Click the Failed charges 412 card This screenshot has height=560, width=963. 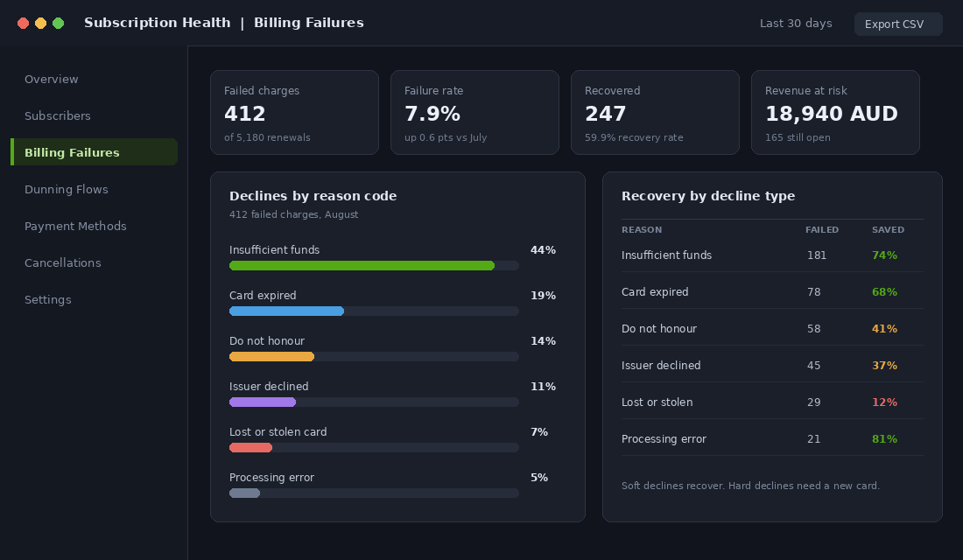pos(294,112)
